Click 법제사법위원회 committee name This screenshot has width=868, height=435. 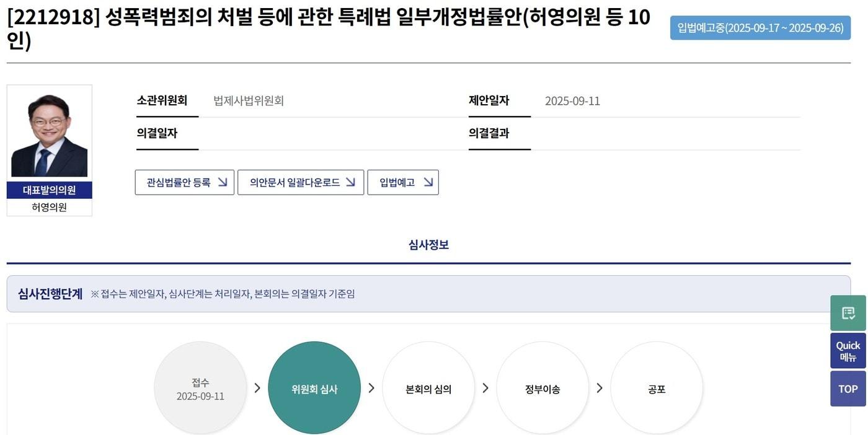point(248,100)
